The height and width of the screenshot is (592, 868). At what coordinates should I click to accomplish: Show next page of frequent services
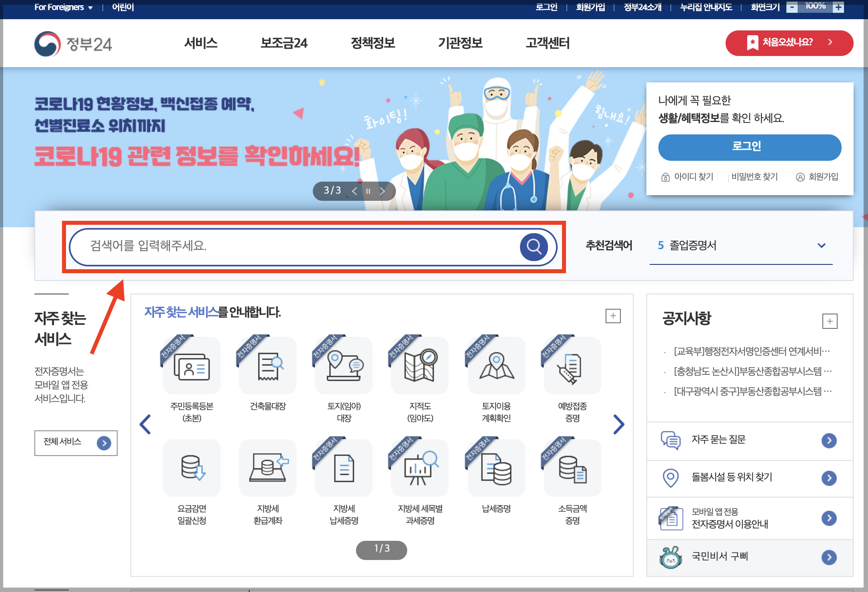click(x=618, y=424)
